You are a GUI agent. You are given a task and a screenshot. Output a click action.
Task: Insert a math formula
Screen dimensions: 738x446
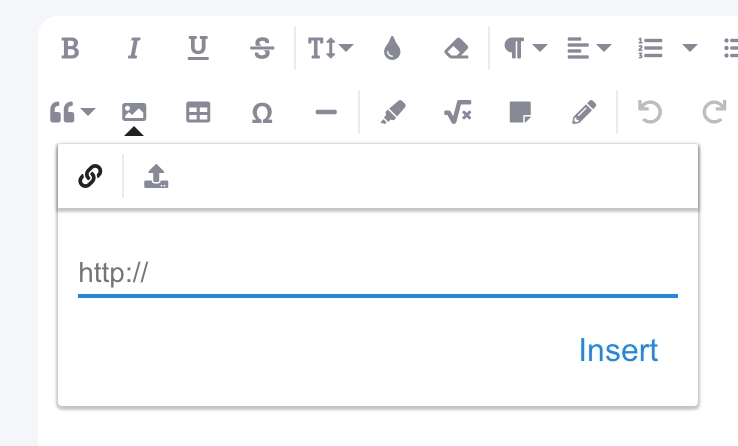457,113
